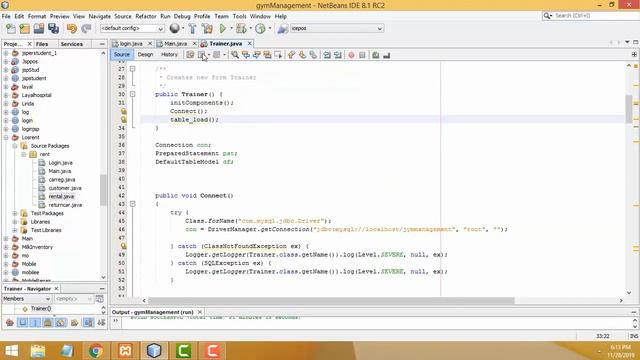Close the Output gymManagement panel

(x=200, y=312)
